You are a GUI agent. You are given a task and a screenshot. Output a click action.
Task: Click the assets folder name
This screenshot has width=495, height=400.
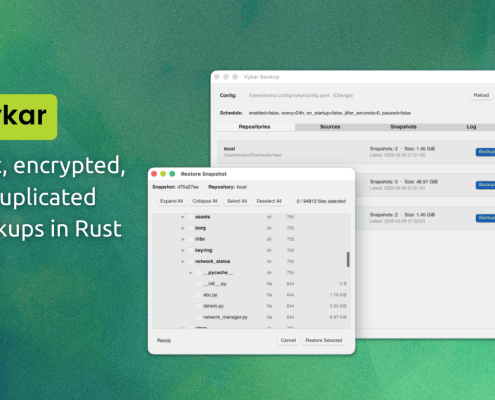click(x=202, y=217)
